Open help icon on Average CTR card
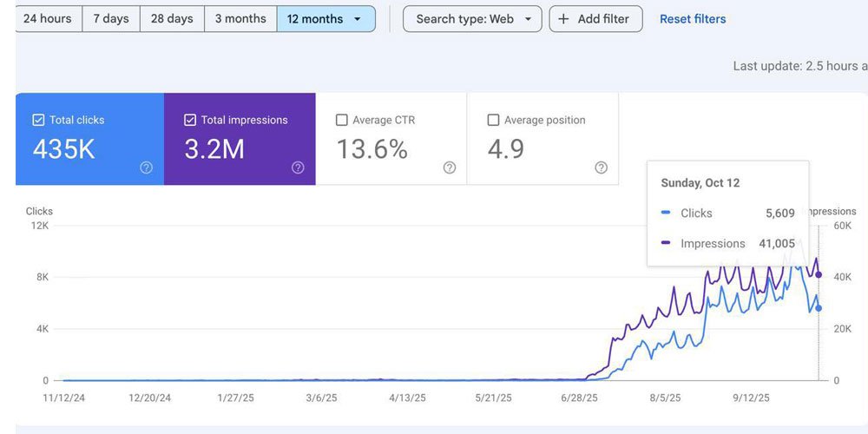The image size is (868, 434). point(450,168)
